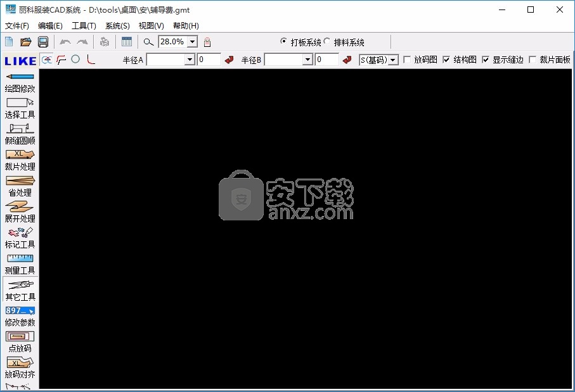Select the red and black stepped-line tool icon
575x392 pixels.
(x=61, y=60)
